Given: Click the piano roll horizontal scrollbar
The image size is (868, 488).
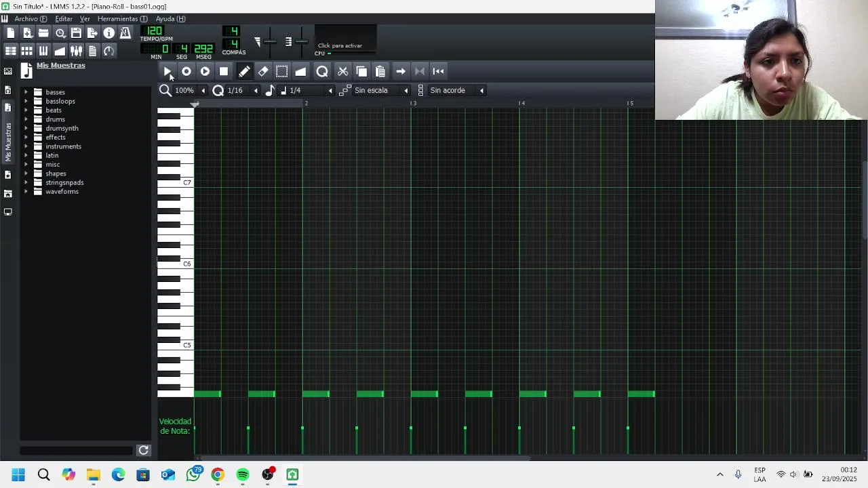Looking at the screenshot, I should click(x=364, y=458).
